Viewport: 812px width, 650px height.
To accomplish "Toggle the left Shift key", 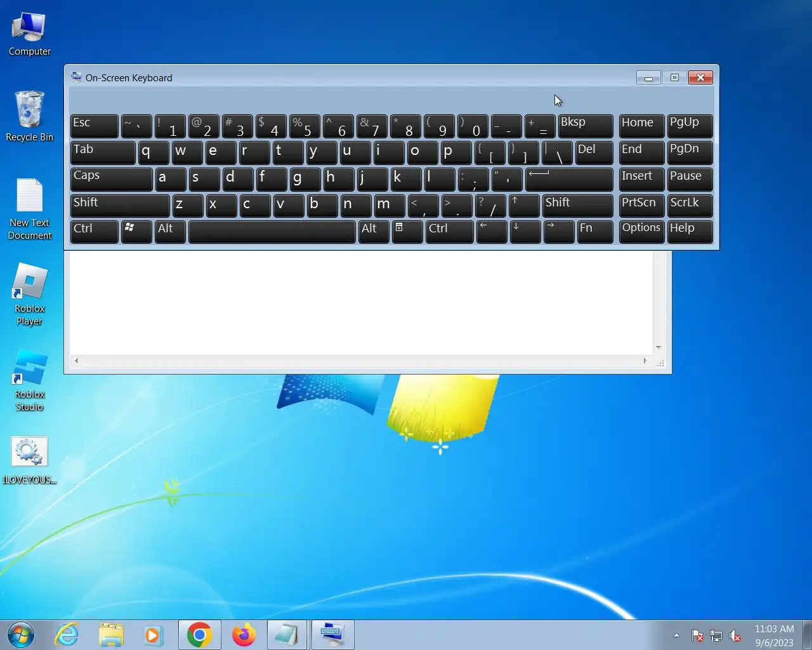I will pyautogui.click(x=121, y=206).
